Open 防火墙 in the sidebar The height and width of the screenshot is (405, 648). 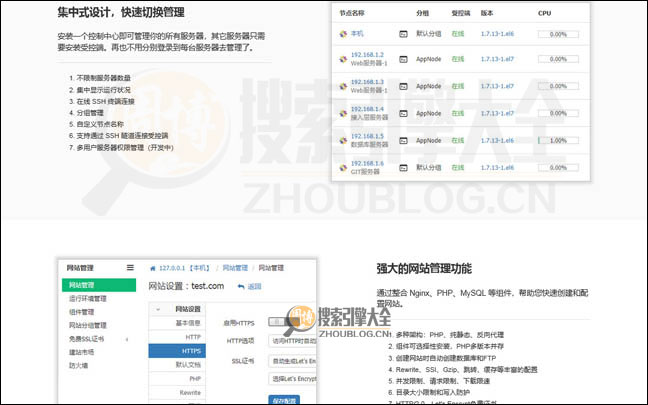[78, 365]
